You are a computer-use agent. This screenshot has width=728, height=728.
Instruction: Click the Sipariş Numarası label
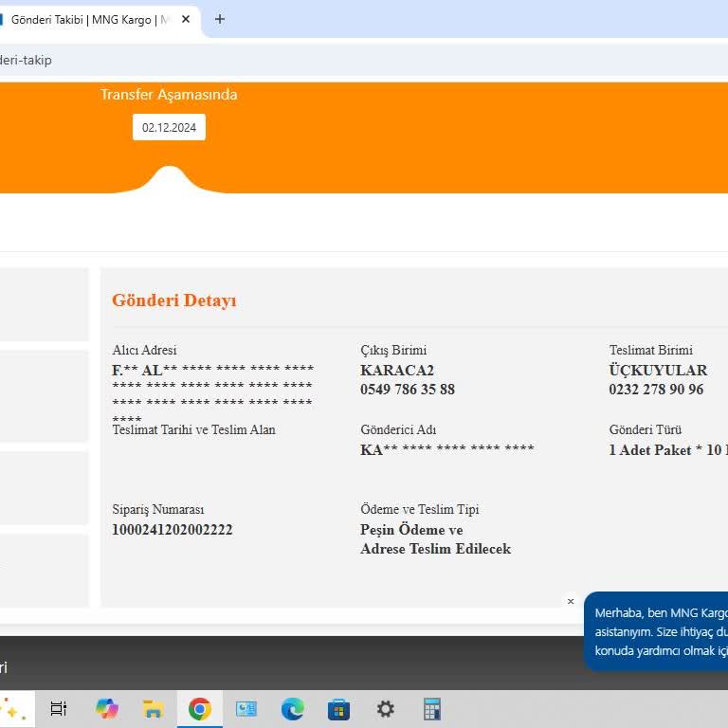click(x=158, y=509)
